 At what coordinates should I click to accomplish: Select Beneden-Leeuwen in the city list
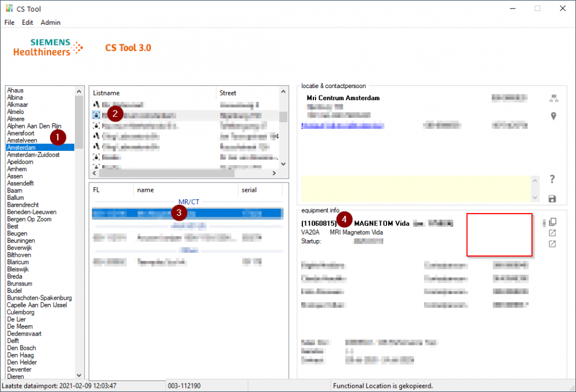pyautogui.click(x=32, y=212)
